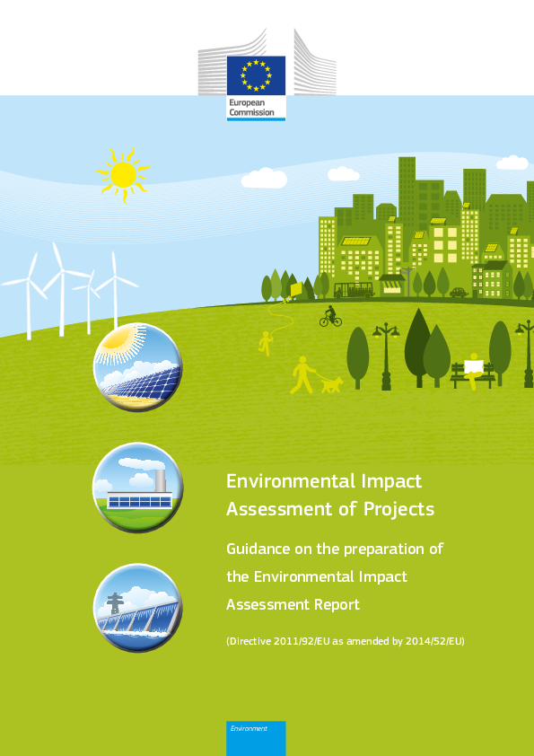The width and height of the screenshot is (534, 756).
Task: Click 'Assessment Report' subtitle line
Action: pos(293,604)
